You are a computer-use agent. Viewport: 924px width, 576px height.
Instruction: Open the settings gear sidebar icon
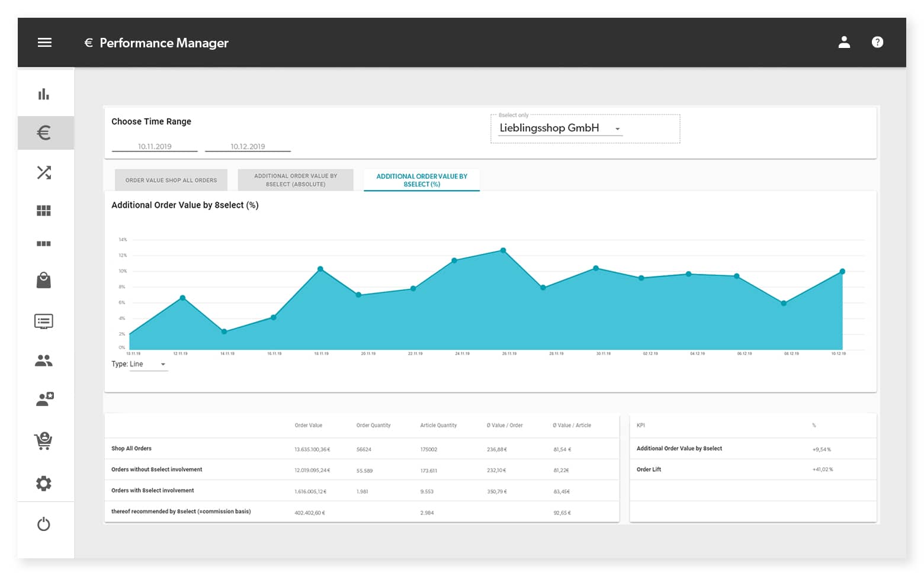[44, 483]
